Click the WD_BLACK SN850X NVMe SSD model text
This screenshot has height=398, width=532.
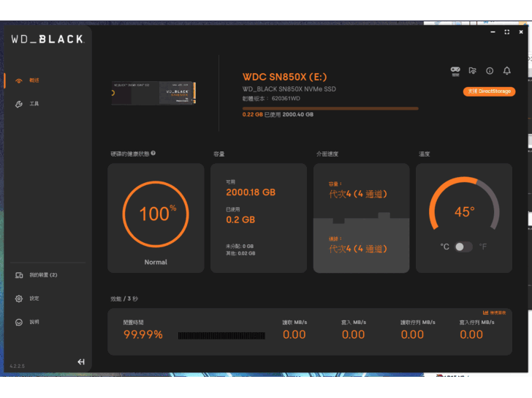tap(289, 89)
